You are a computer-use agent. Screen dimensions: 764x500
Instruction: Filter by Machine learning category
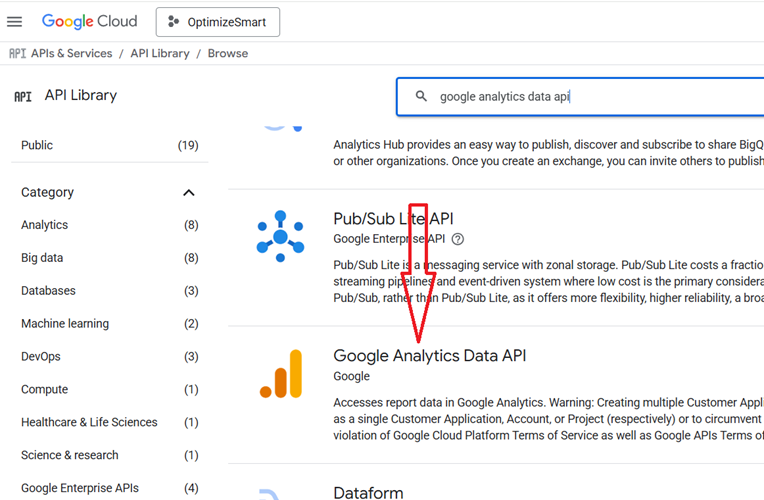tap(110, 324)
